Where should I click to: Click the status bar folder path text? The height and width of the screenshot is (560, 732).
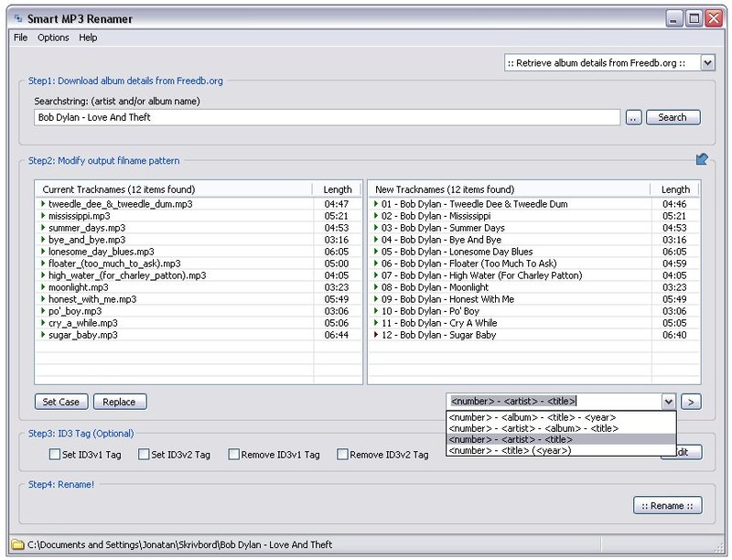179,544
